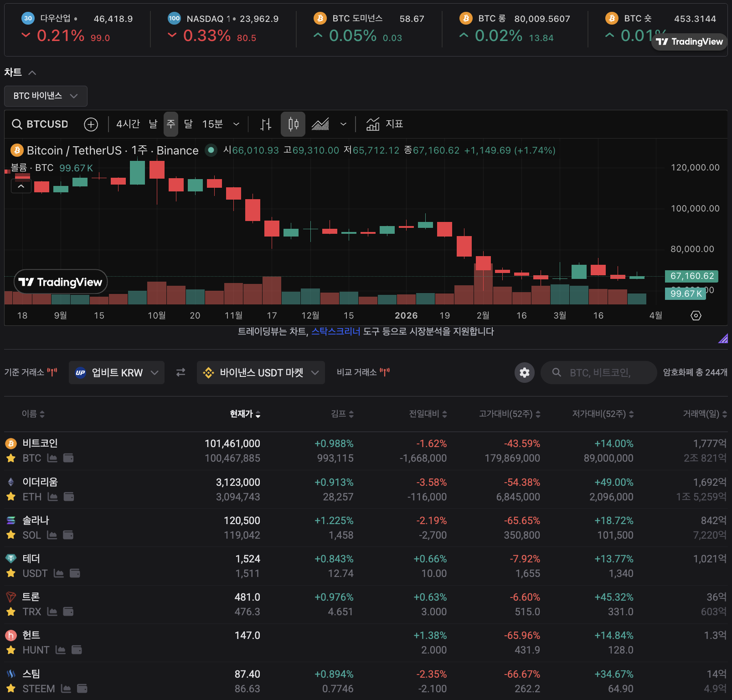The image size is (732, 700).
Task: Click the NASDAQ 100 ticker badge
Action: 174,18
